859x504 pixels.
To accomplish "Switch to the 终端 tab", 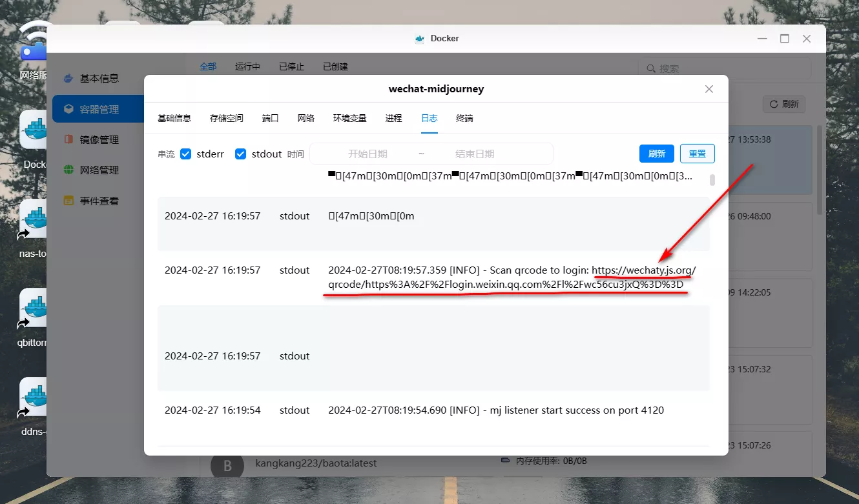I will tap(464, 118).
